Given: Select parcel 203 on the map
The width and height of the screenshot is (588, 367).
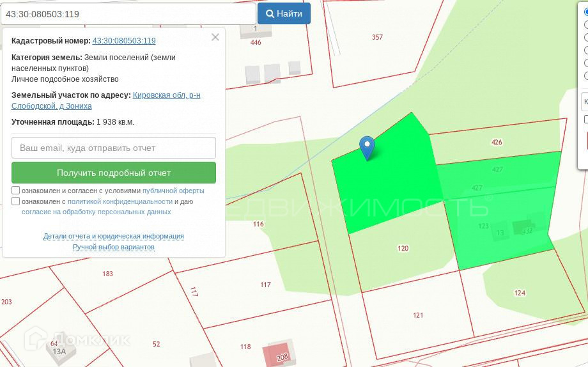Looking at the screenshot, I should (x=6, y=302).
